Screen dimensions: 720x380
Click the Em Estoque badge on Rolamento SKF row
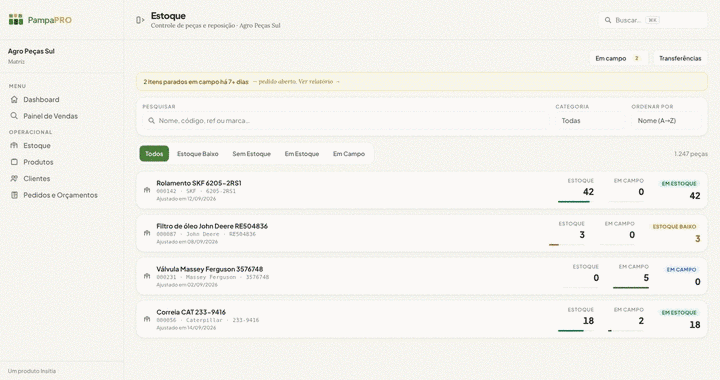click(679, 184)
